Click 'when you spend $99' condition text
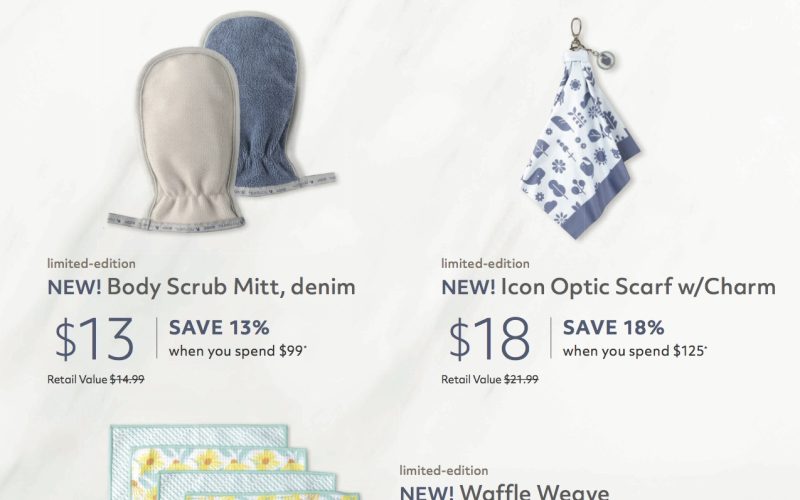The image size is (800, 500). click(x=238, y=351)
